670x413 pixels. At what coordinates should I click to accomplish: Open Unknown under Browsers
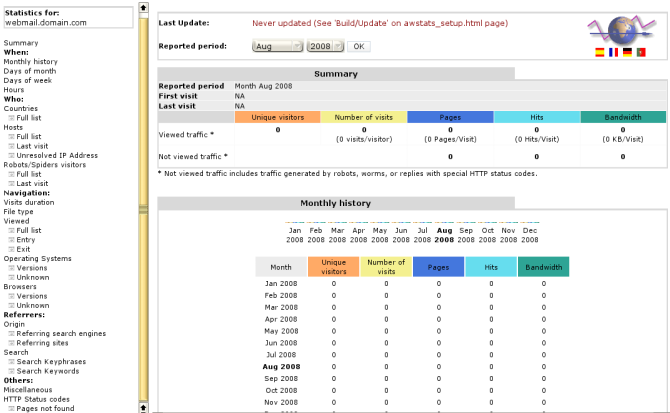point(33,306)
